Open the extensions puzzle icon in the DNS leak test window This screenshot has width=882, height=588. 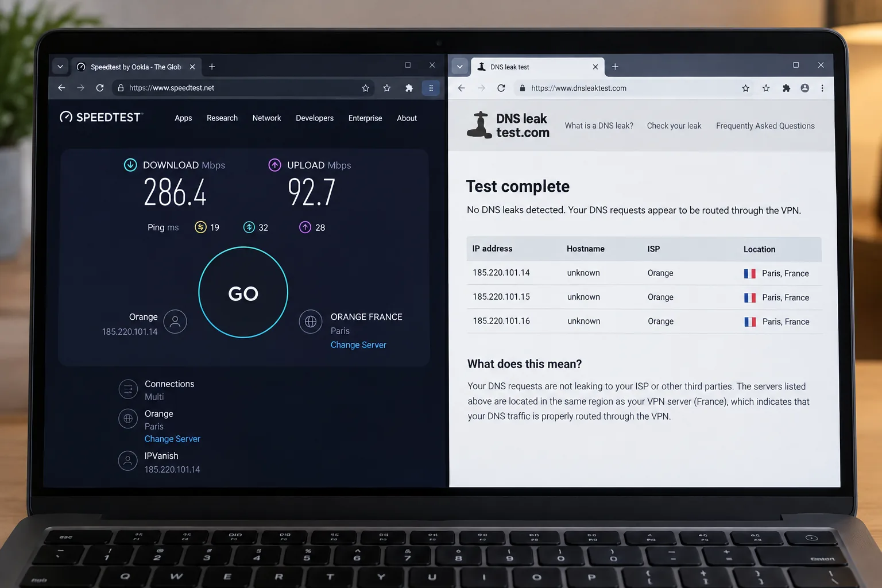click(x=786, y=88)
